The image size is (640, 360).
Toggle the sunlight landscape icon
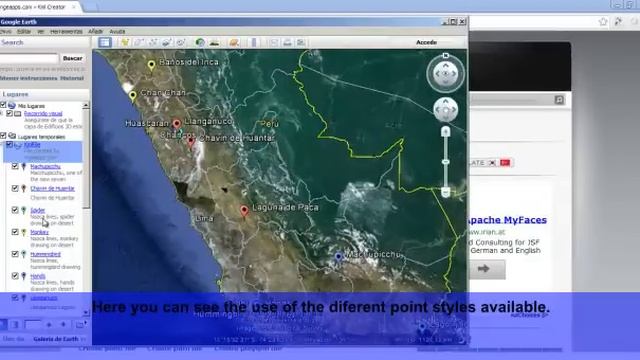(214, 42)
